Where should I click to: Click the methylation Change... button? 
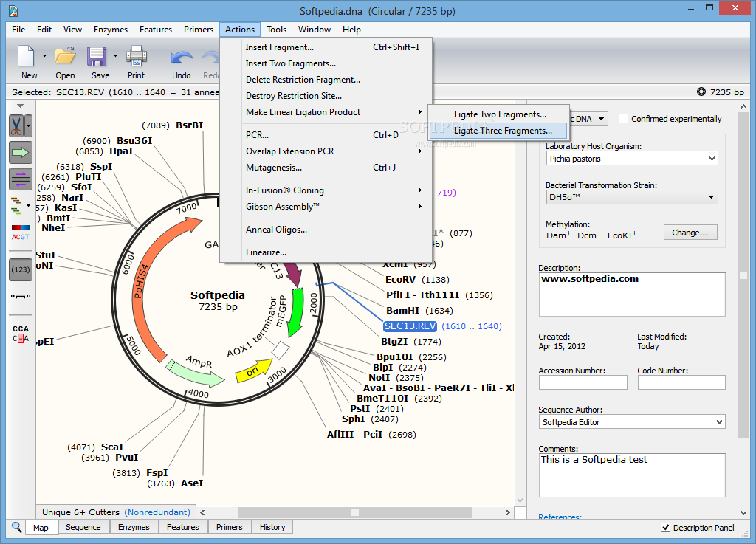point(690,233)
